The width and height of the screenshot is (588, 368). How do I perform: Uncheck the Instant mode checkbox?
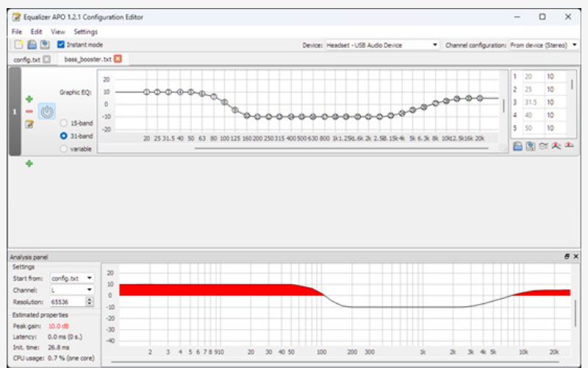point(61,45)
